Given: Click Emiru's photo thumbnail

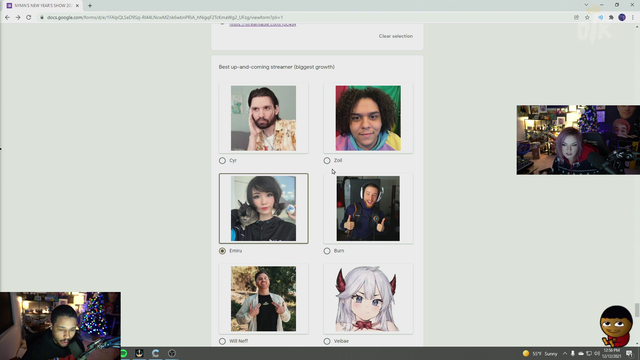Looking at the screenshot, I should tap(264, 209).
